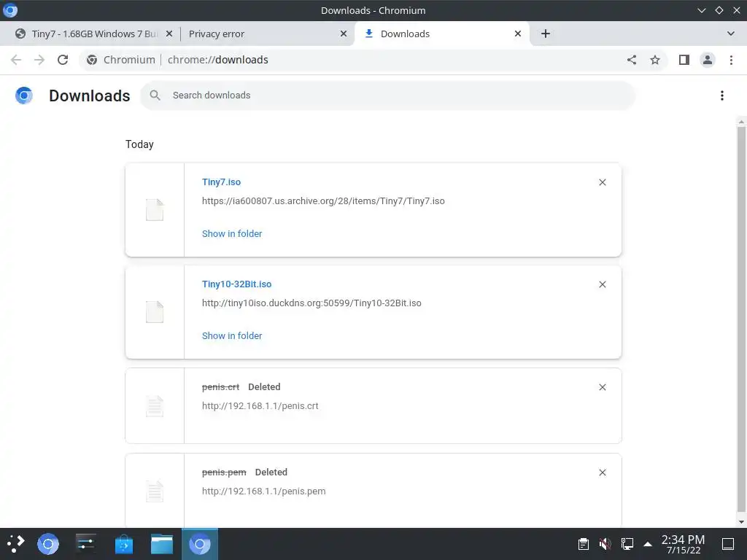
Task: Bookmark this page with star icon
Action: [655, 60]
